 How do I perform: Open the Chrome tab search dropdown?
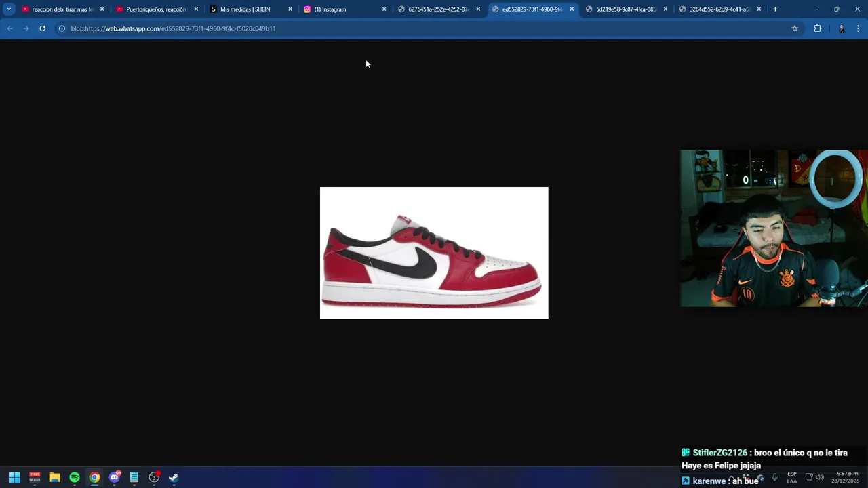9,9
